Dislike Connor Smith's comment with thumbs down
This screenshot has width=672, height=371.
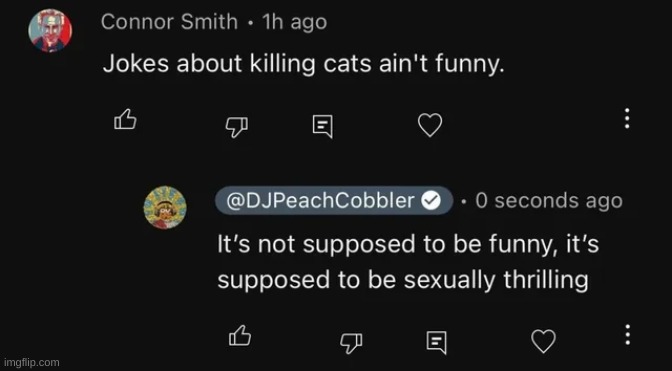[237, 127]
